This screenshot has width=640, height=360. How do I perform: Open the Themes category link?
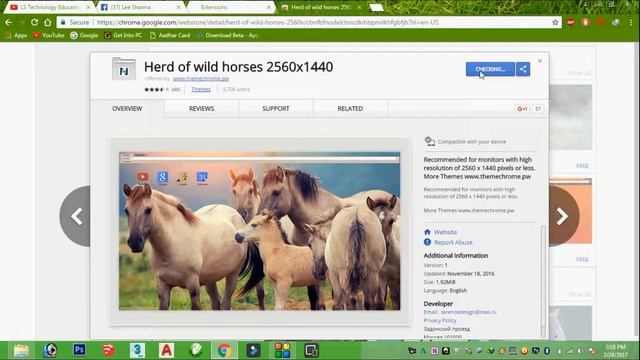click(201, 89)
